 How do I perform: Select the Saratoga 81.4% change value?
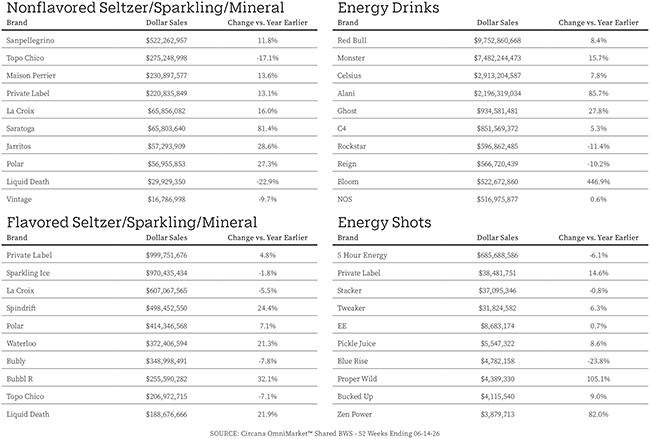click(267, 129)
